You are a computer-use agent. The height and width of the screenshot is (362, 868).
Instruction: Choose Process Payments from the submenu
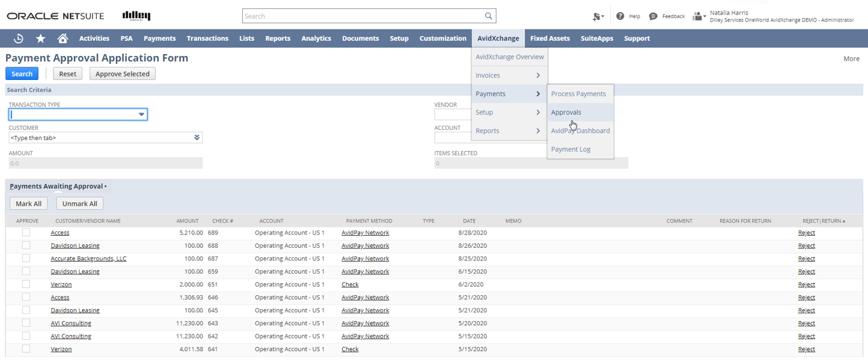(x=580, y=94)
